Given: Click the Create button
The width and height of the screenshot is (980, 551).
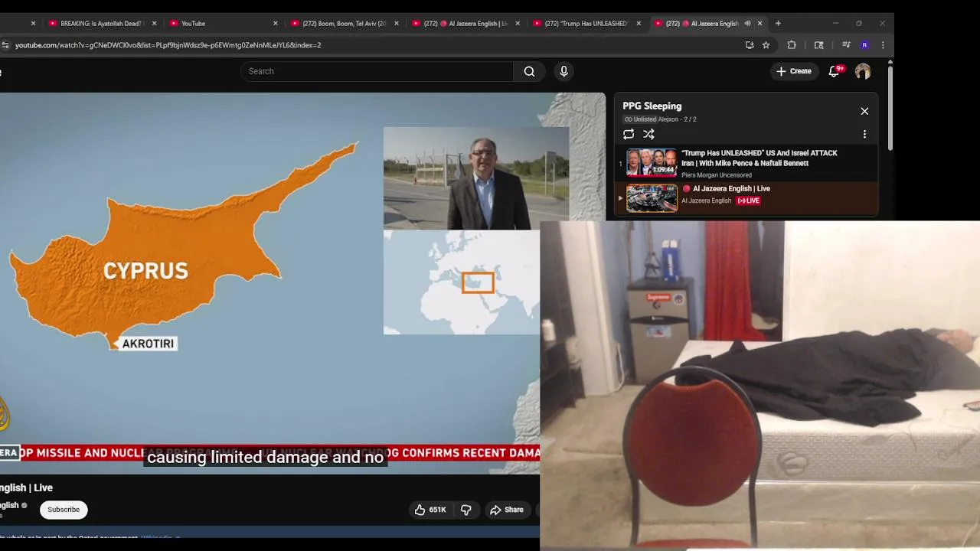Looking at the screenshot, I should click(793, 71).
